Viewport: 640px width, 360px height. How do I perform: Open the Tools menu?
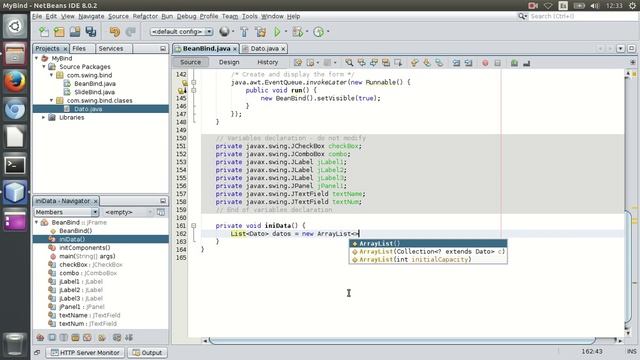tap(249, 16)
